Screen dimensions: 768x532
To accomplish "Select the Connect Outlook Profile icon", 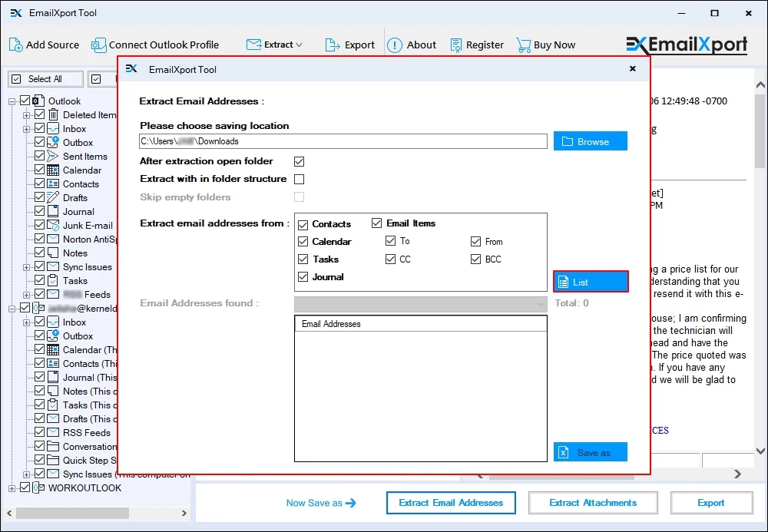I will coord(98,45).
